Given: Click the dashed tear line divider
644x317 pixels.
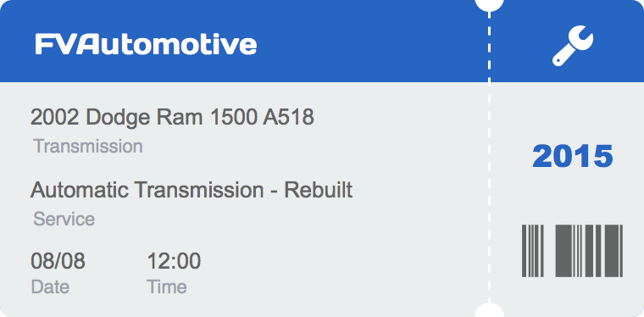Looking at the screenshot, I should click(489, 158).
